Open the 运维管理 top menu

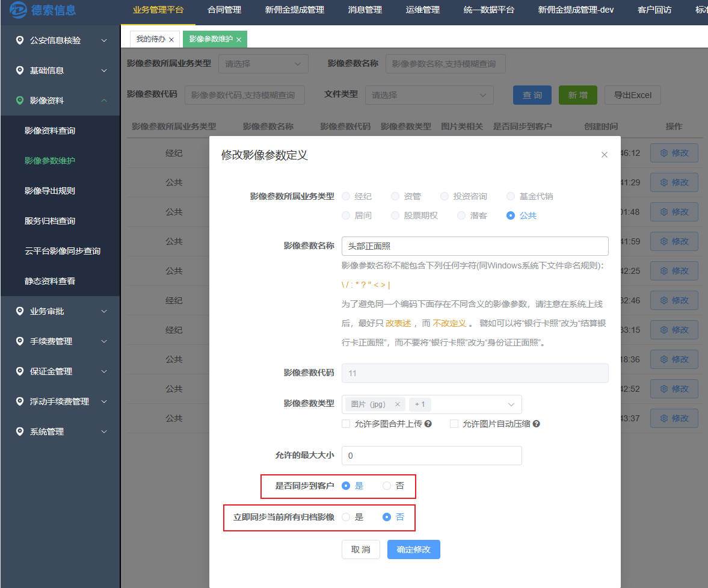423,10
